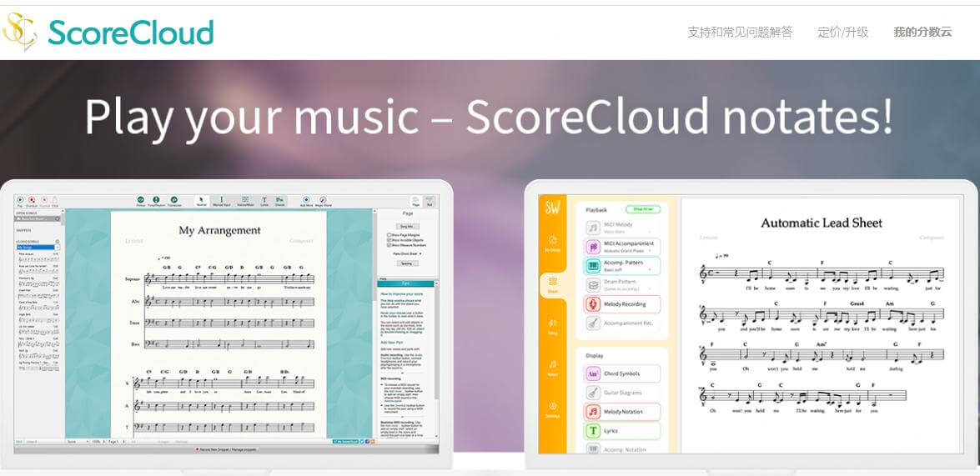
Task: Toggle Accomp. Notation display
Action: (622, 448)
